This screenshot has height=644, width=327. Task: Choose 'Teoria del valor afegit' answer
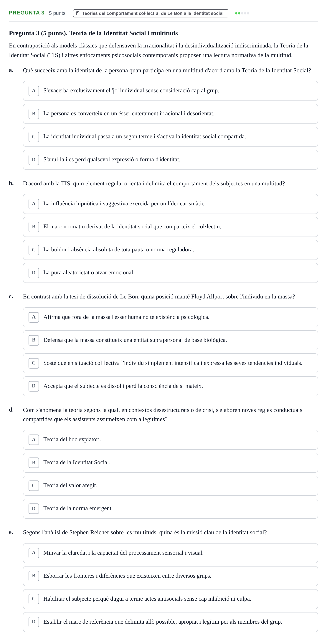pyautogui.click(x=170, y=486)
